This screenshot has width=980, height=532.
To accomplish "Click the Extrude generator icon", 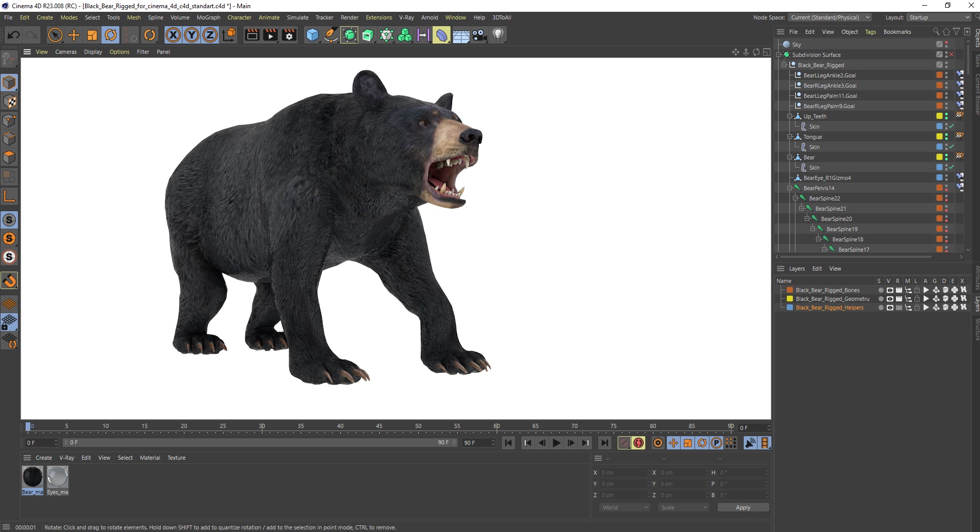I will (368, 35).
